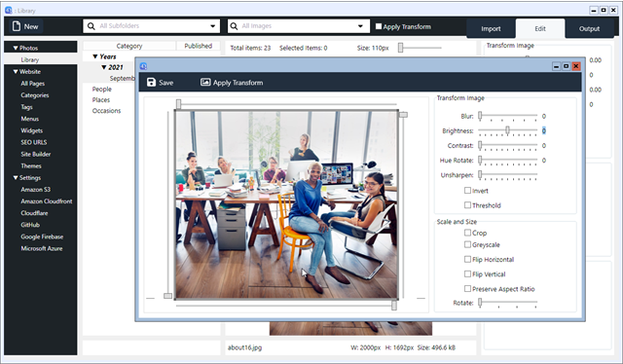Open the All Images dropdown arrow
The height and width of the screenshot is (364, 623).
tap(360, 26)
